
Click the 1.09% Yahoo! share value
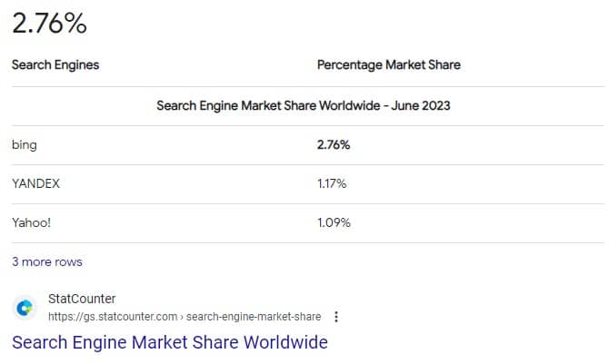334,222
